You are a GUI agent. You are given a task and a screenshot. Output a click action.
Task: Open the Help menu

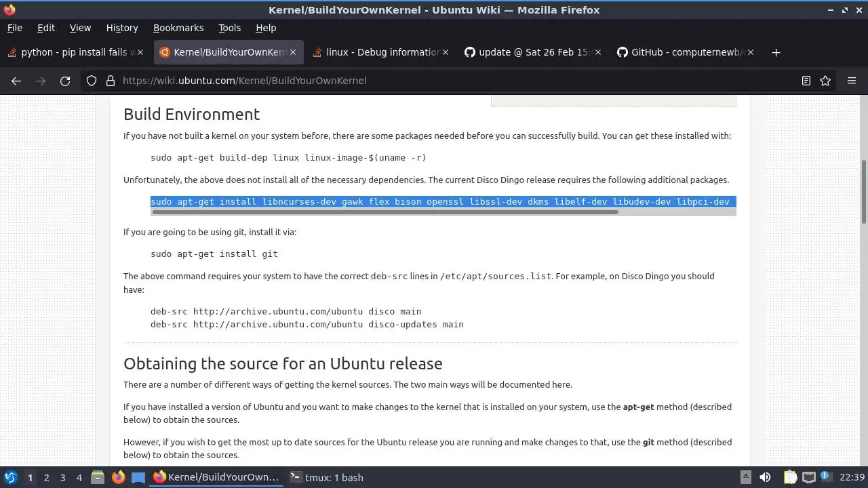(x=266, y=28)
